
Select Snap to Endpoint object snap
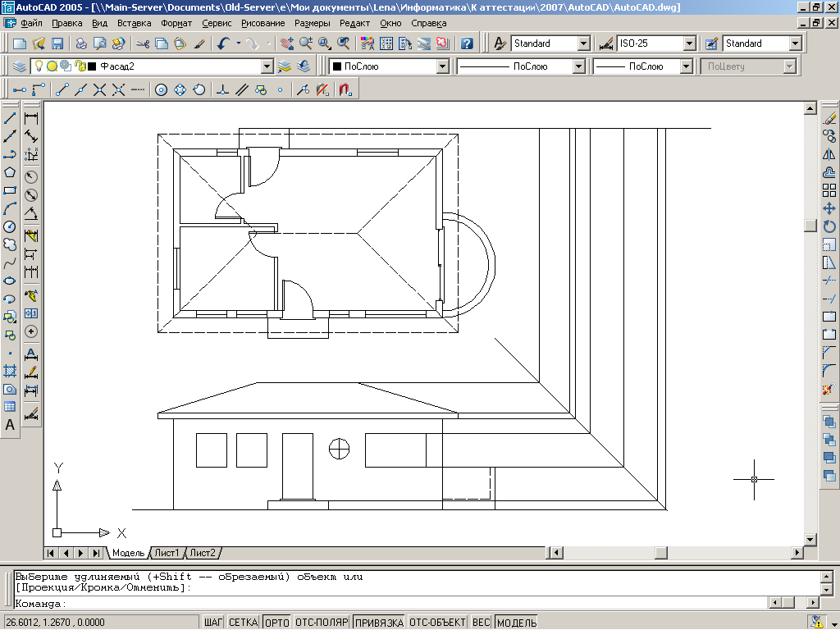tap(62, 89)
